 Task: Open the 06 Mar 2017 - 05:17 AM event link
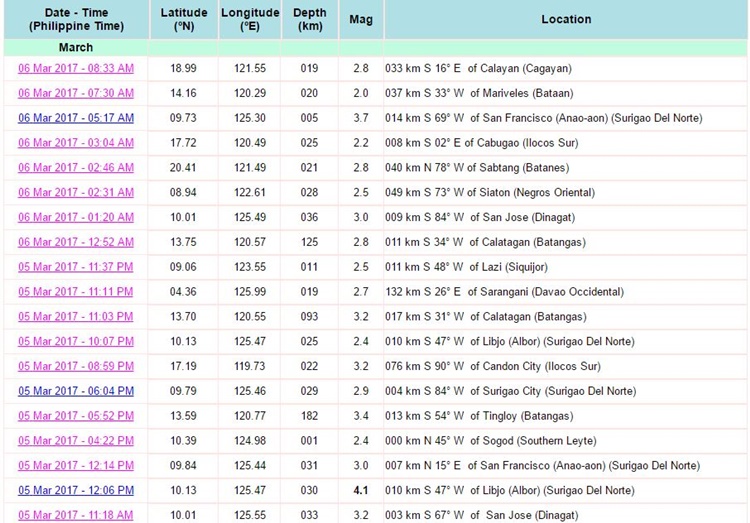[76, 118]
